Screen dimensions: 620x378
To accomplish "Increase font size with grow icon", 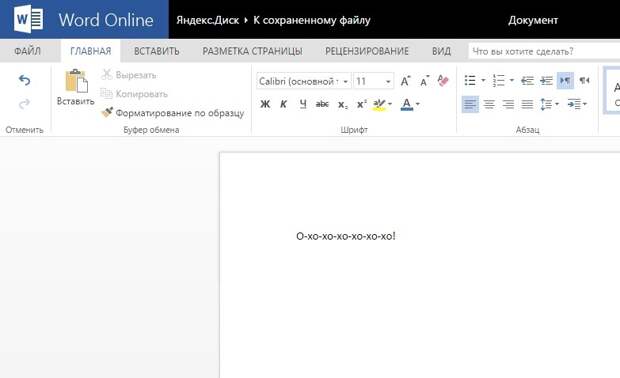I will pyautogui.click(x=405, y=81).
